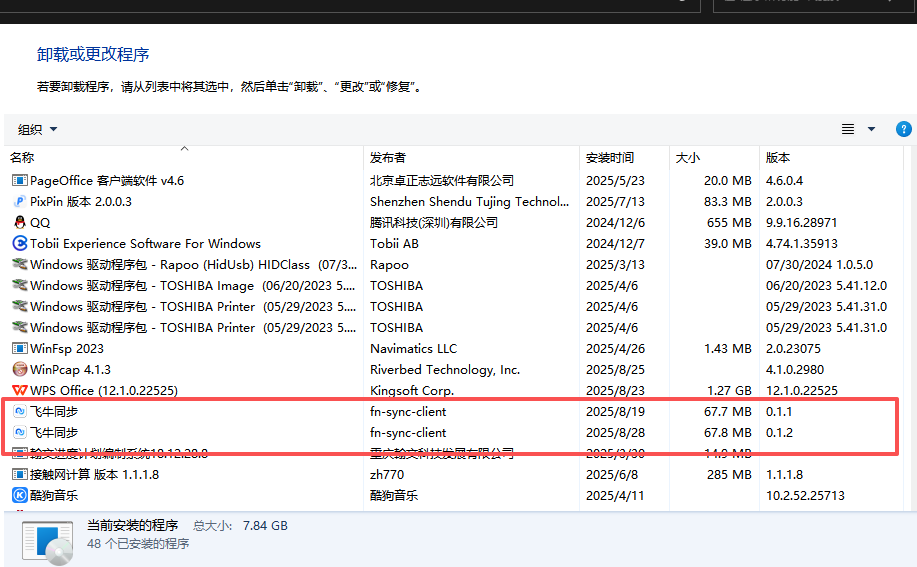Click the PixPin program icon
Image resolution: width=917 pixels, height=567 pixels.
(x=20, y=202)
